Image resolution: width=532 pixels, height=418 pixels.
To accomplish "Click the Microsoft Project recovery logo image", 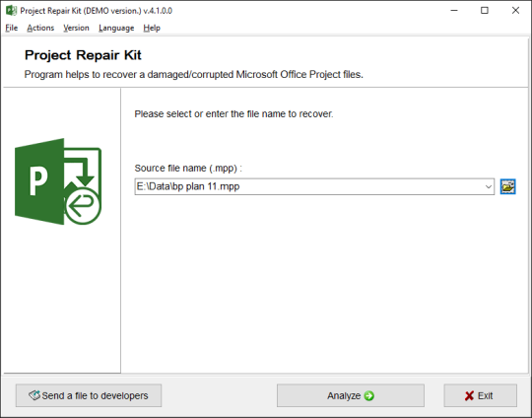I will tap(58, 181).
